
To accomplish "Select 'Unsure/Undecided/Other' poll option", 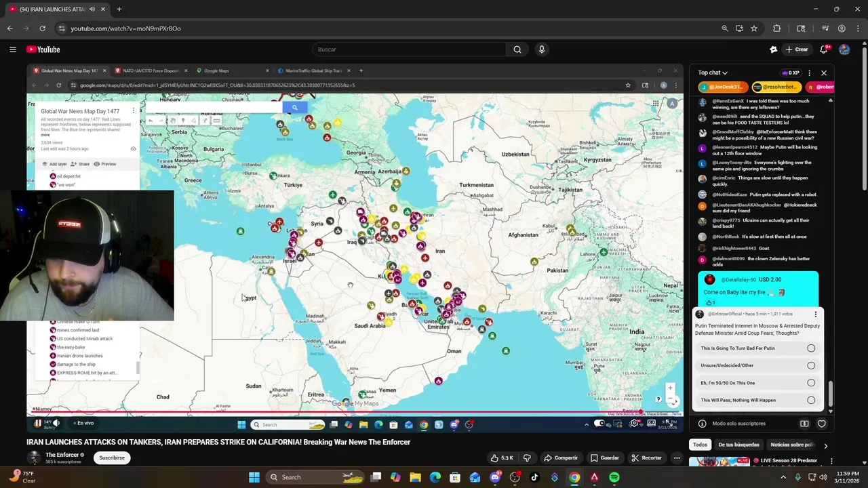I will (x=757, y=365).
